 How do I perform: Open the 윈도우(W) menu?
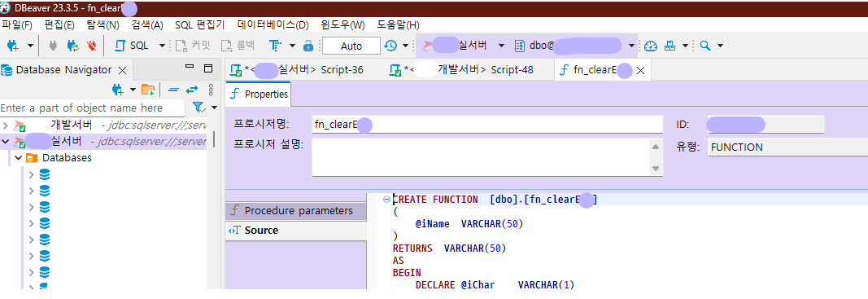(342, 25)
